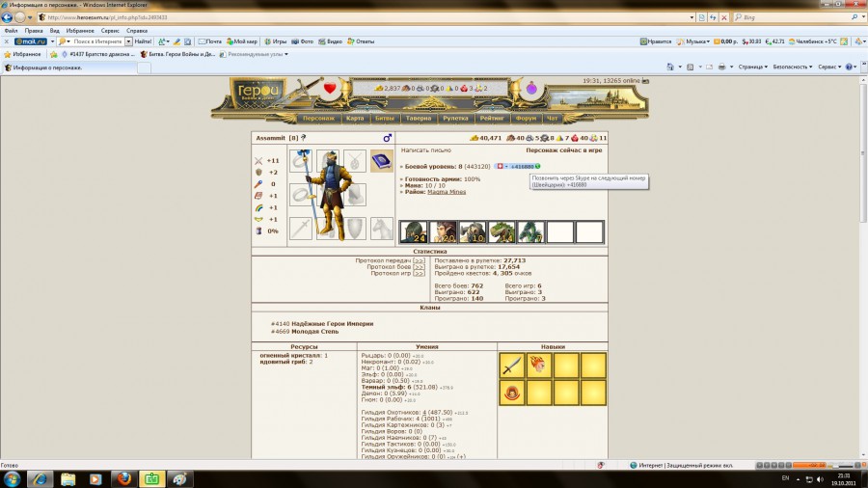Click the refresh button beside the address bar
This screenshot has width=868, height=488.
point(713,17)
